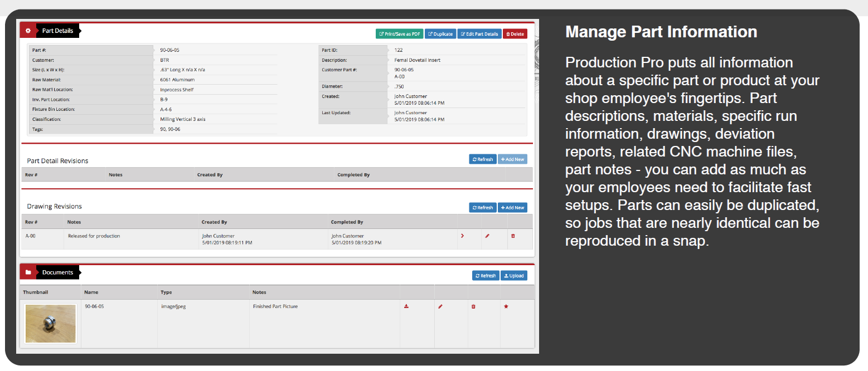Open Edit Part Details
The height and width of the screenshot is (371, 868).
click(x=479, y=34)
